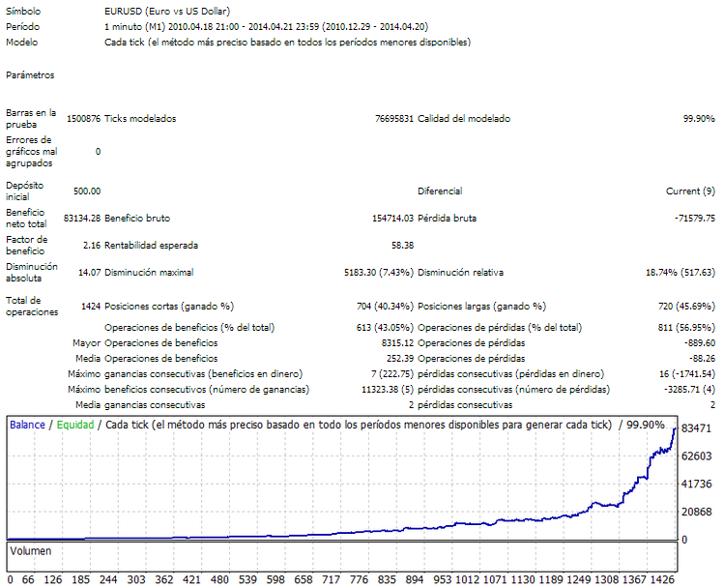
Task: Click the EURUSD (Euro vs US Dollar) symbol value
Action: tap(159, 10)
